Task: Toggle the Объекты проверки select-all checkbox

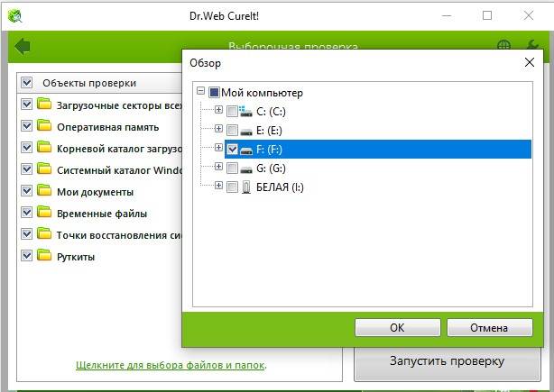Action: pyautogui.click(x=27, y=83)
